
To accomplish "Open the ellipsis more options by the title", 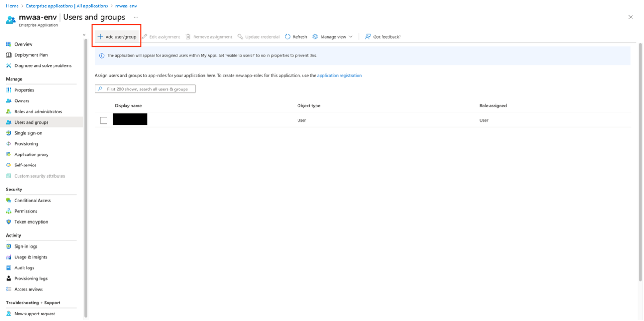I will [136, 17].
